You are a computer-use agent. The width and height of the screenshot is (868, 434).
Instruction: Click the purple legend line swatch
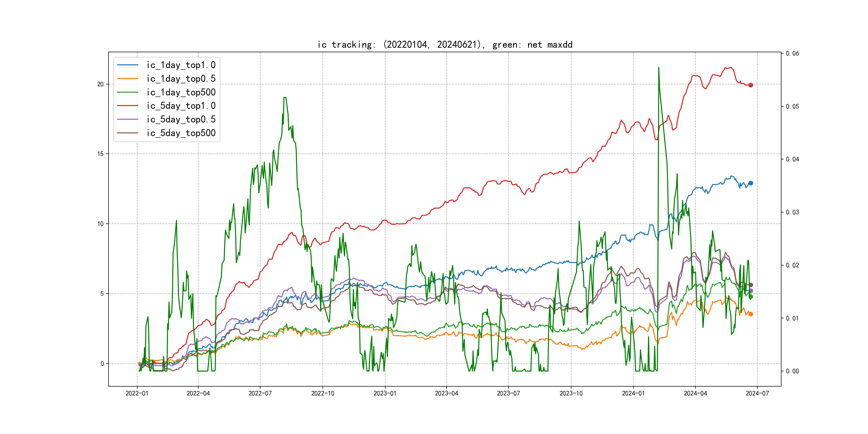coord(127,119)
